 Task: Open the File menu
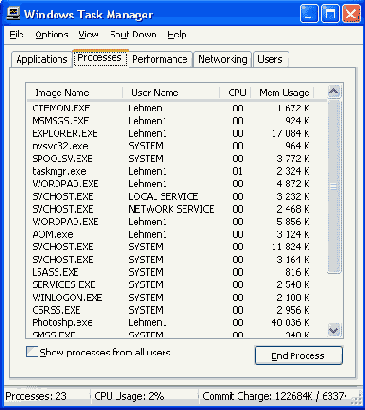click(16, 34)
